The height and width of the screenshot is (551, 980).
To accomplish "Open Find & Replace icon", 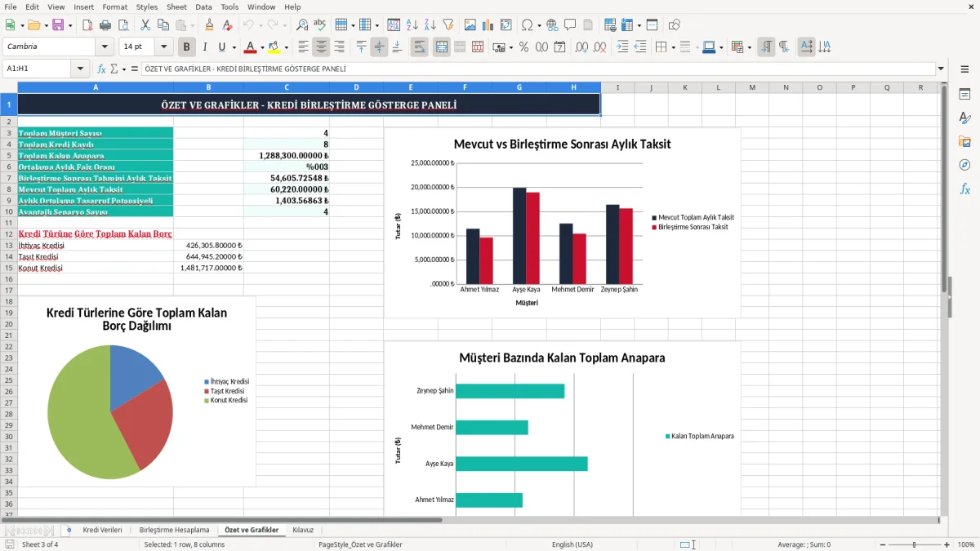I will (x=302, y=25).
